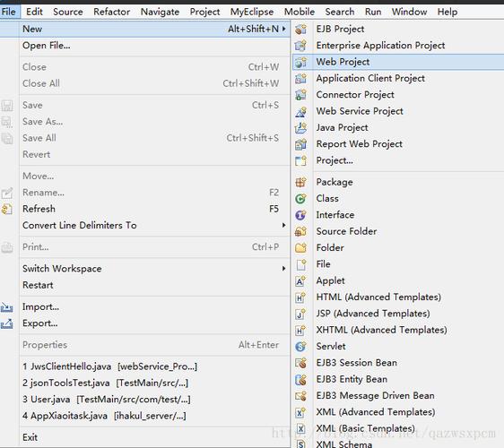The width and height of the screenshot is (504, 448).
Task: Click the Servlet icon
Action: click(300, 347)
